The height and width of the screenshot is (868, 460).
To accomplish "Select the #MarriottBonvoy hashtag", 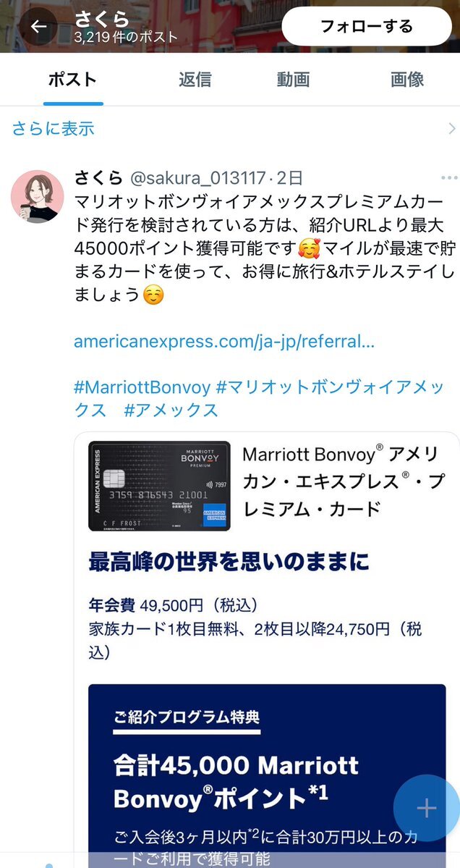I will [x=142, y=387].
